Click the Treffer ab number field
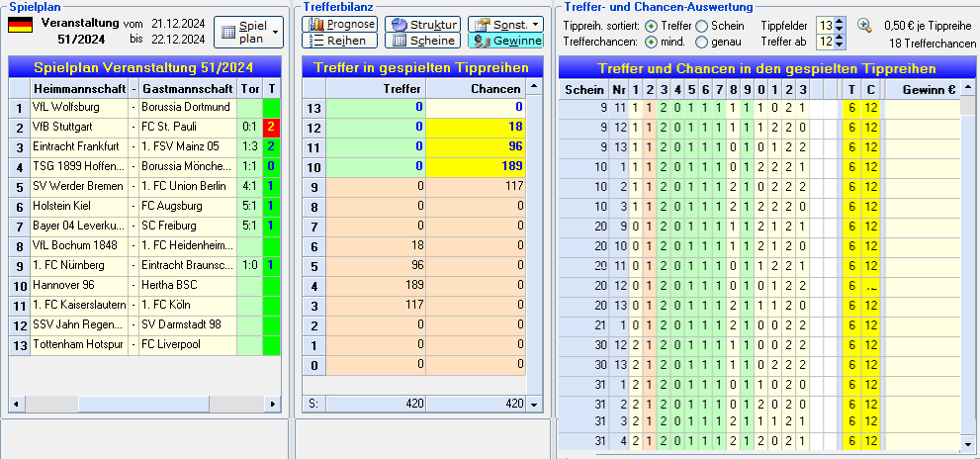 point(826,43)
